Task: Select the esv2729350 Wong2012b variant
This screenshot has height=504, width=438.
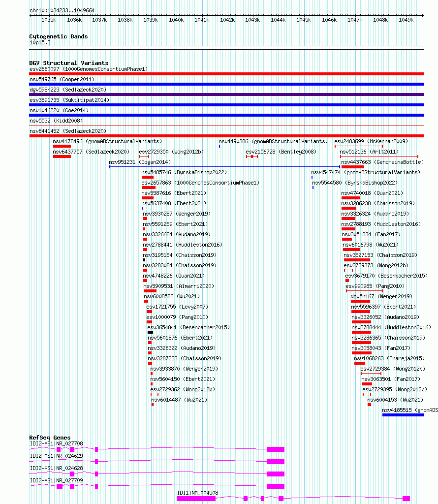Action: [x=171, y=152]
